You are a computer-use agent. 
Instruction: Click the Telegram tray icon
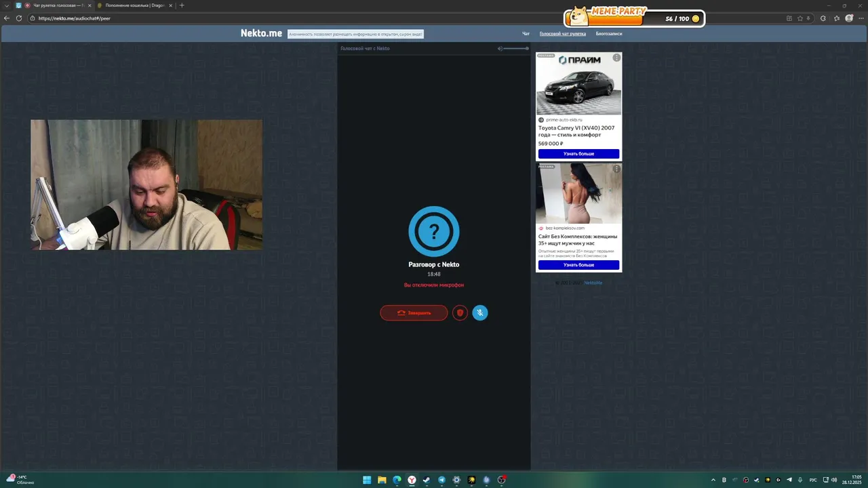point(789,480)
